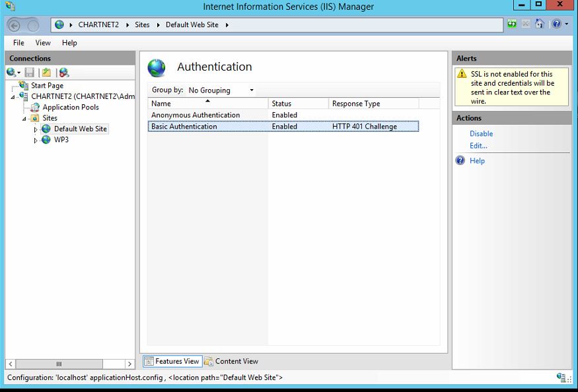Click the Connections scrollbar left arrow
This screenshot has width=578, height=392.
(x=11, y=364)
